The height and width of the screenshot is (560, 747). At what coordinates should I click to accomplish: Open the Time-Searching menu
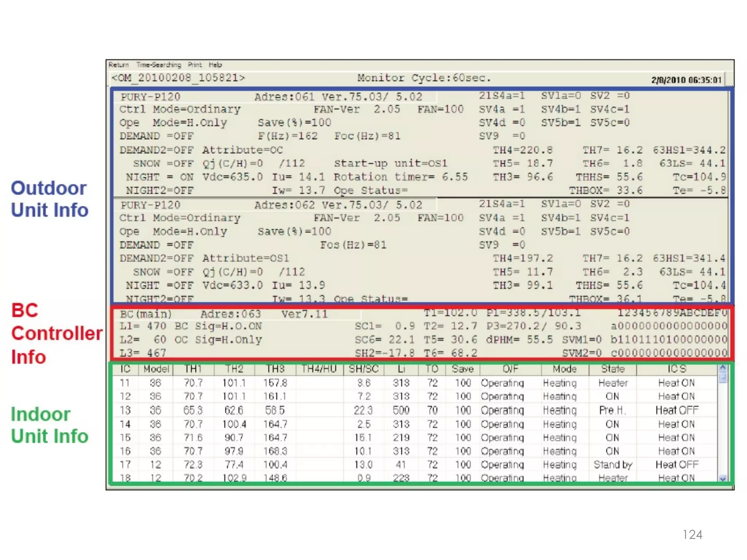pos(159,65)
